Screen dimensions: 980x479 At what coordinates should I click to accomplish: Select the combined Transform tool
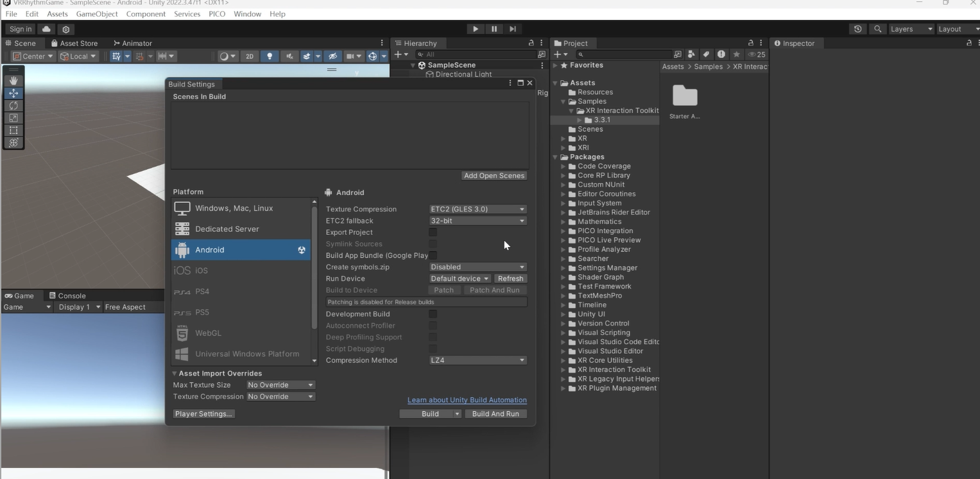pyautogui.click(x=13, y=143)
